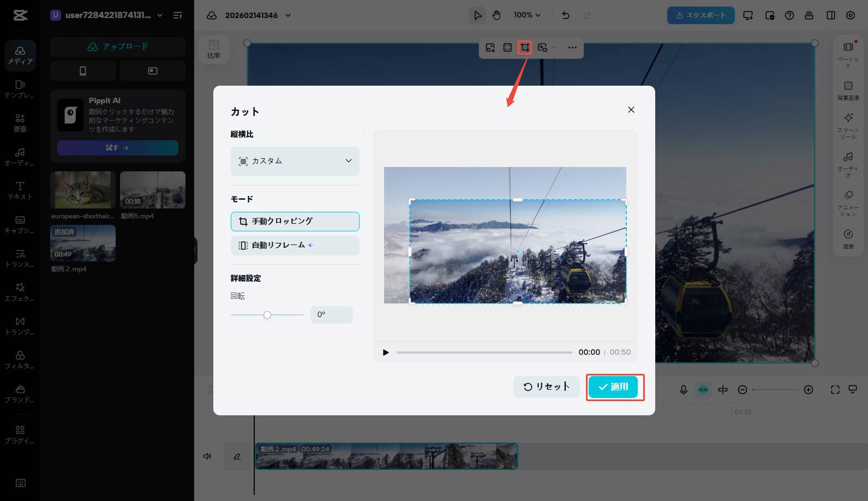Select the european-shorthair cat thumbnail
Screen dimensions: 868x501
coord(83,190)
